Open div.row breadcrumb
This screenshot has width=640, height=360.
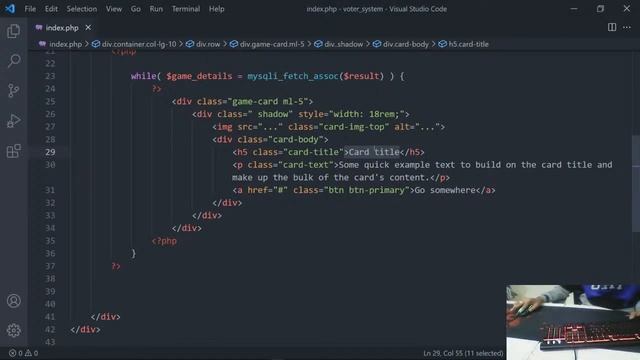tap(208, 44)
